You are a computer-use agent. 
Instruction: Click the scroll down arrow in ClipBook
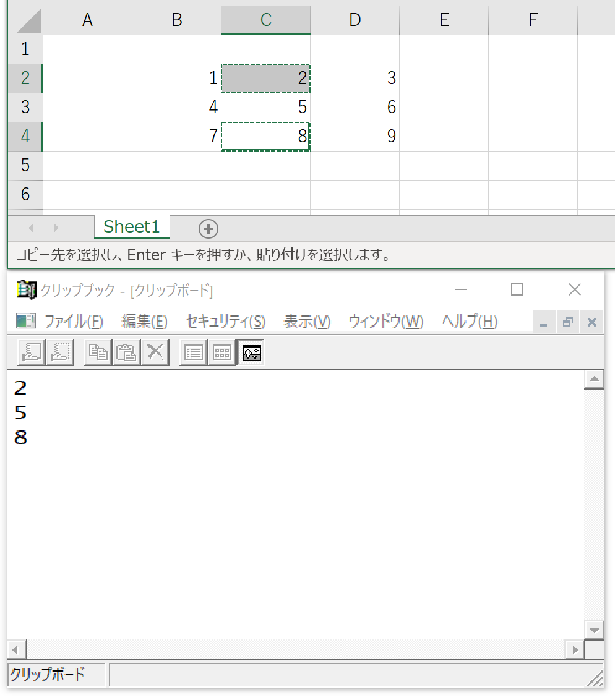click(x=594, y=630)
